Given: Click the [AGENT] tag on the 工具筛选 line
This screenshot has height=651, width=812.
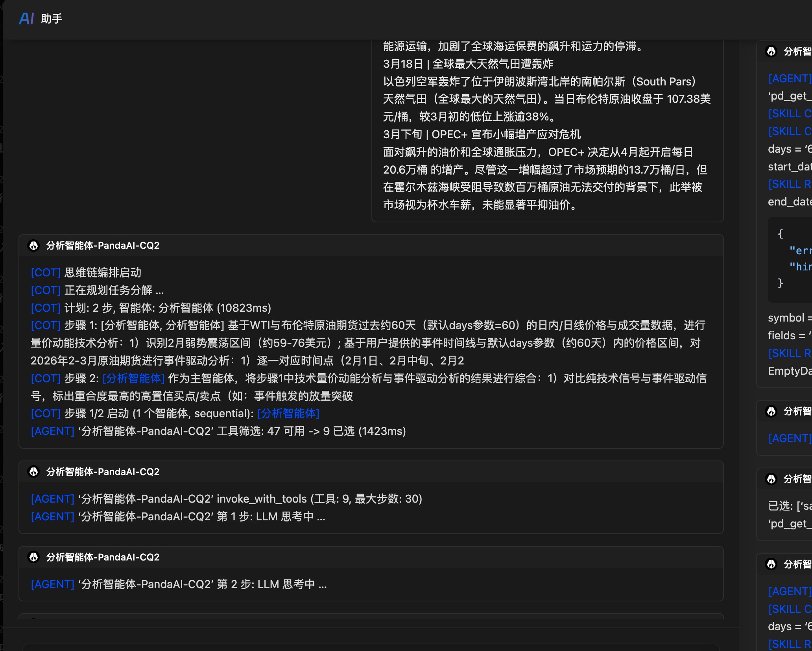Looking at the screenshot, I should (x=52, y=431).
